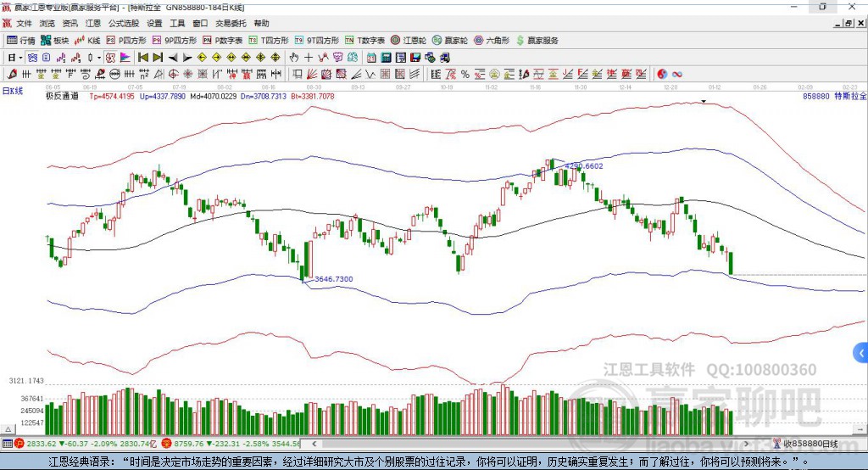Click the 2833.62 index value in status bar

[42, 444]
